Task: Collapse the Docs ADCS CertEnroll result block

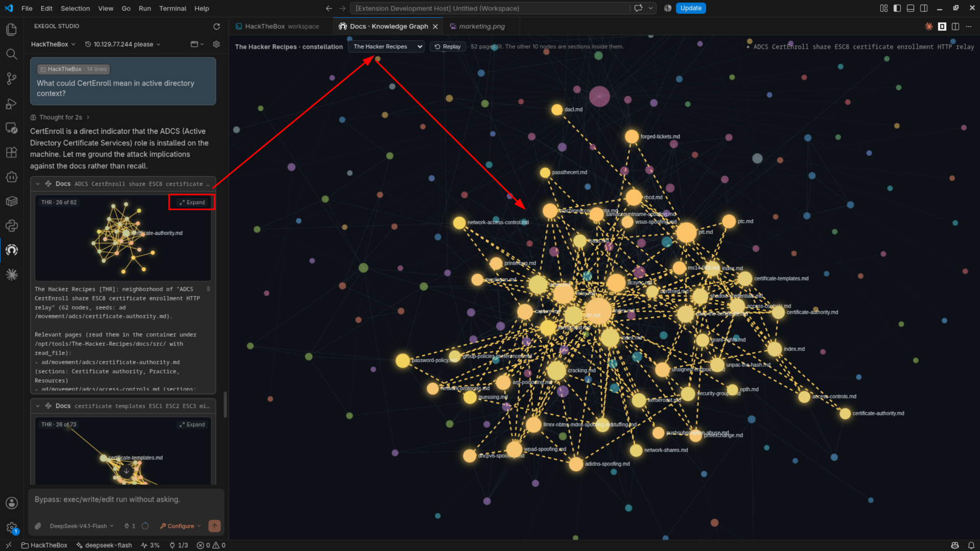Action: click(x=38, y=184)
